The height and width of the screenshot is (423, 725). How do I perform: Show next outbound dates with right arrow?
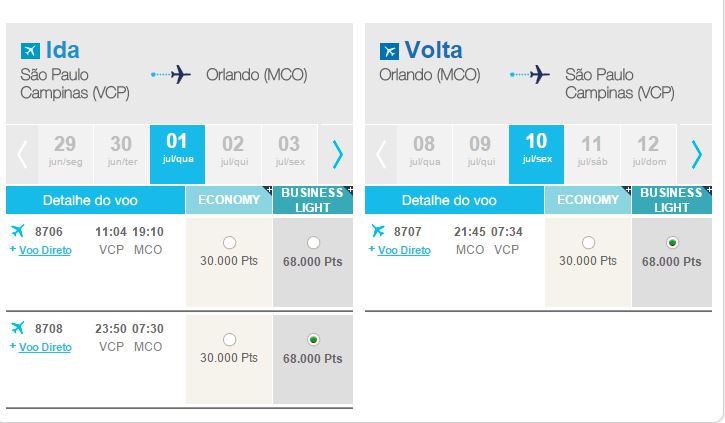(338, 154)
